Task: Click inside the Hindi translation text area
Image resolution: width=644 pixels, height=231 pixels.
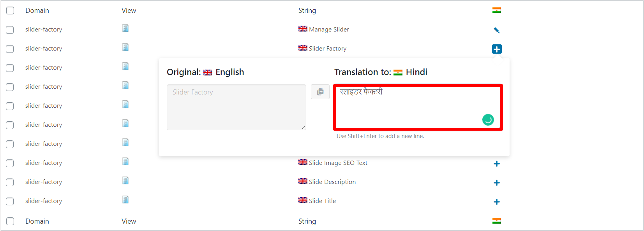Action: pyautogui.click(x=418, y=107)
